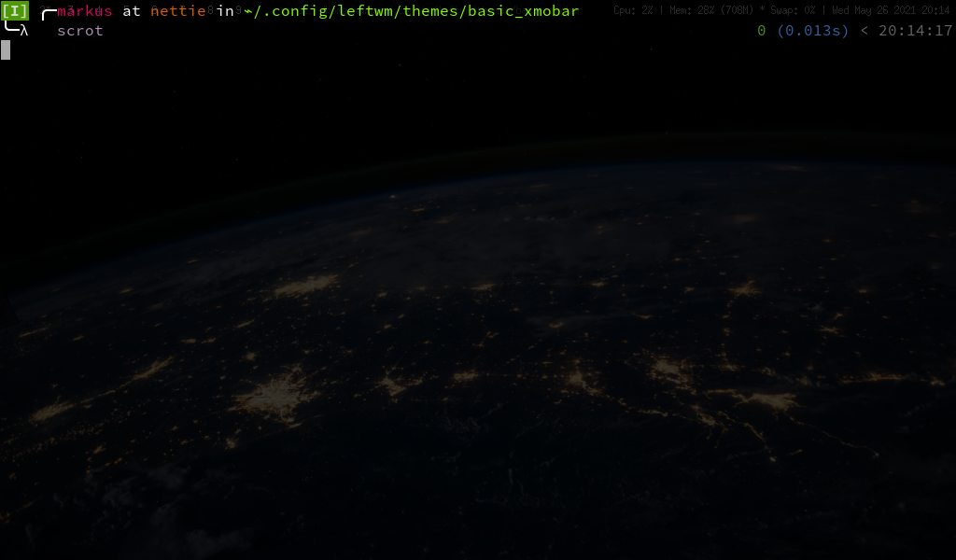Click the terminal cursor block
This screenshot has height=560, width=956.
point(6,49)
